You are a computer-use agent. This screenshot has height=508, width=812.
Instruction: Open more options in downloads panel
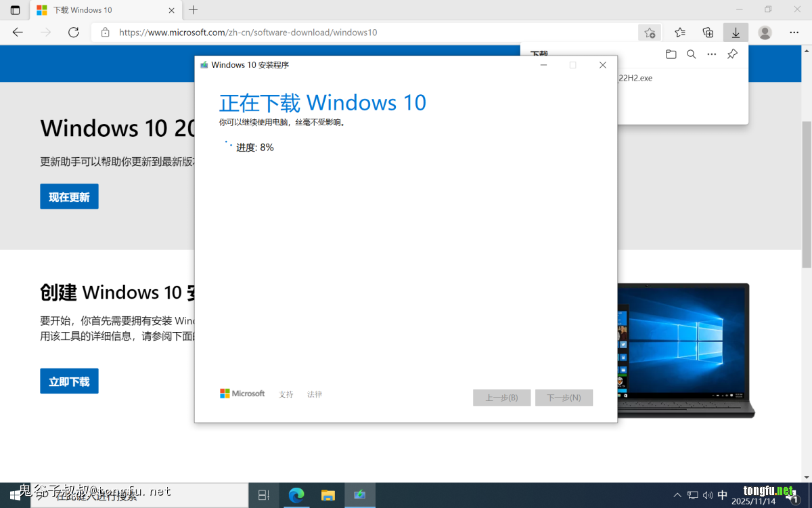pyautogui.click(x=711, y=54)
